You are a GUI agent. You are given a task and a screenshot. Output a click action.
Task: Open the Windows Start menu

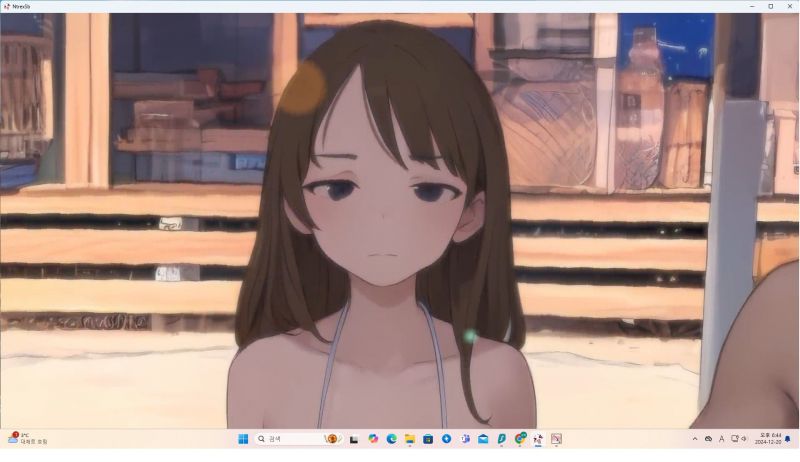pos(243,439)
